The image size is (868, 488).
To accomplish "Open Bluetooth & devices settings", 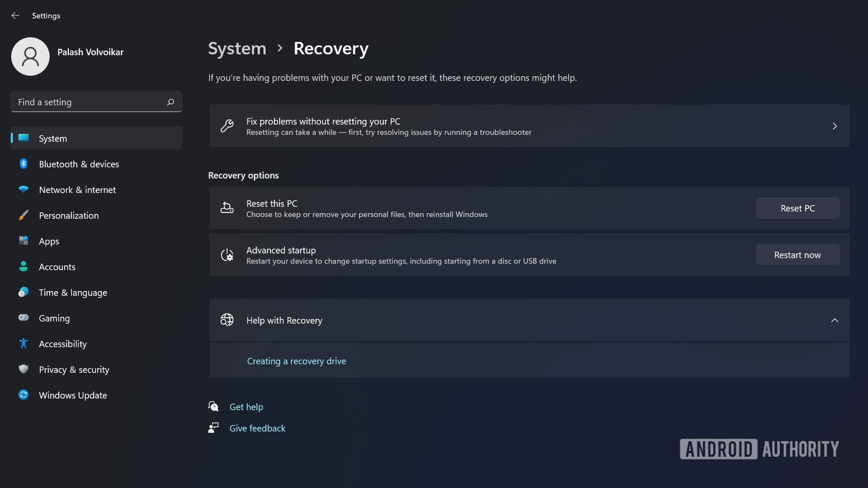I will (96, 164).
